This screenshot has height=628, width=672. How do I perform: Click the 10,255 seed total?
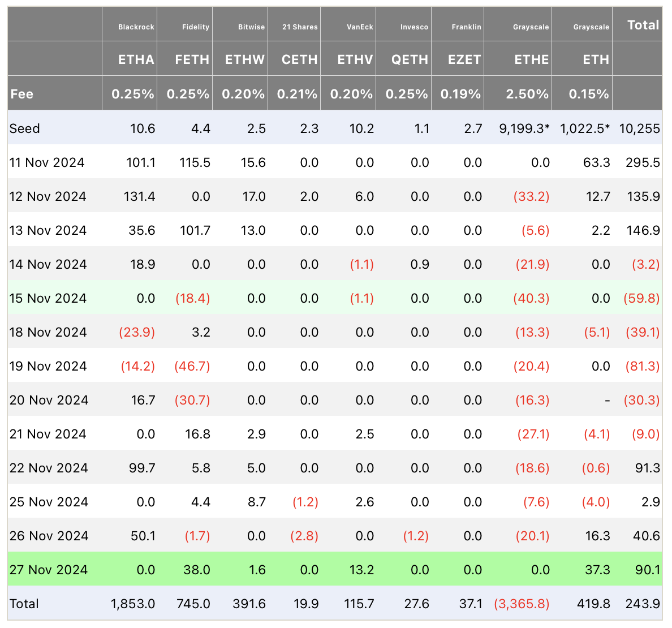[639, 128]
